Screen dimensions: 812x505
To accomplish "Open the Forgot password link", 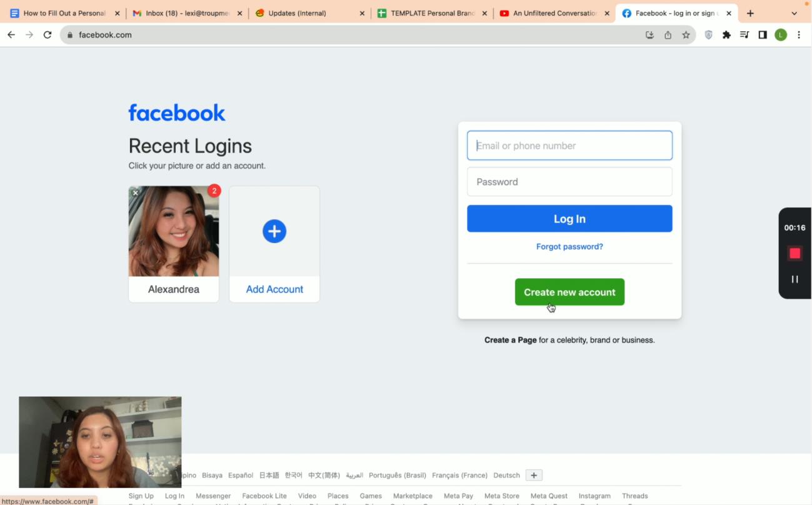I will [569, 246].
